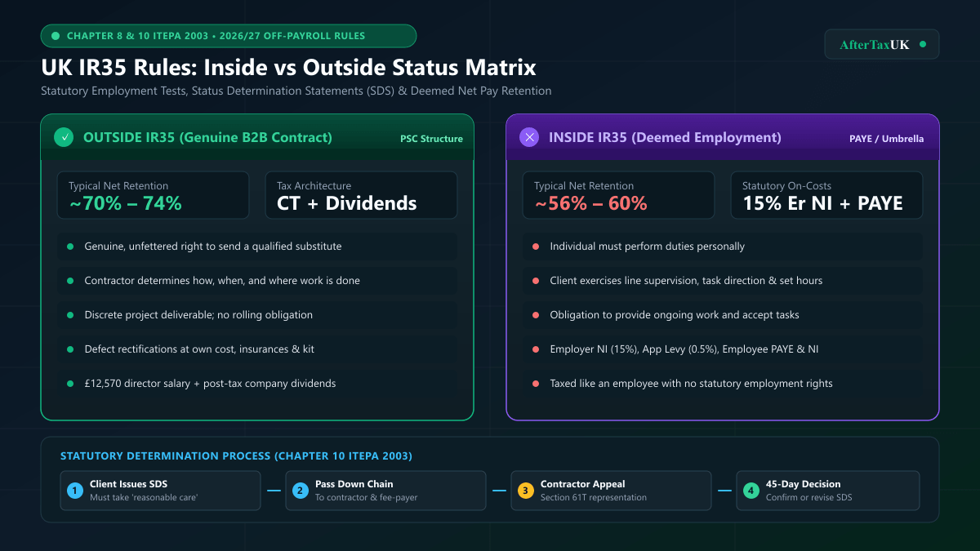980x551 pixels.
Task: Click the OUTSIDE IR35 (Genuine B2B Contract) heading
Action: coord(207,137)
